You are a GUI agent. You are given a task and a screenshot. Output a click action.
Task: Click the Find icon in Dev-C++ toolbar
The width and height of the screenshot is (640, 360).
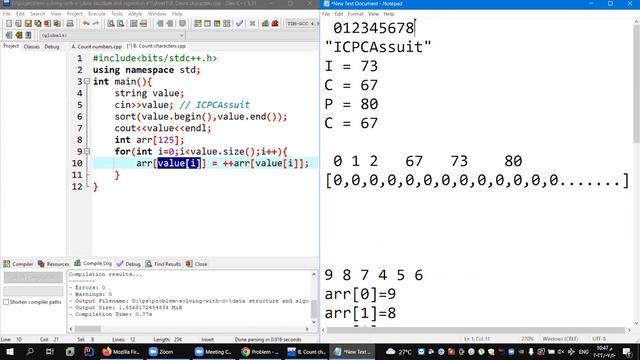pyautogui.click(x=111, y=24)
